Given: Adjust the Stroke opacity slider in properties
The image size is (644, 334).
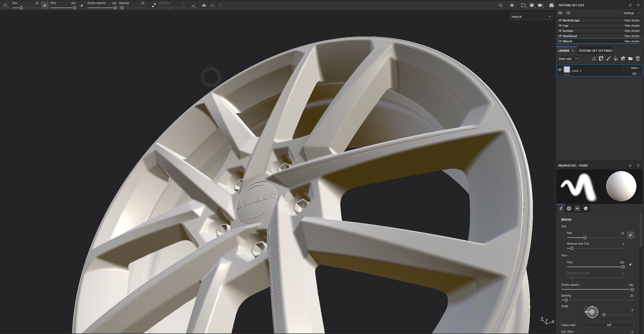Looking at the screenshot, I should 597,289.
